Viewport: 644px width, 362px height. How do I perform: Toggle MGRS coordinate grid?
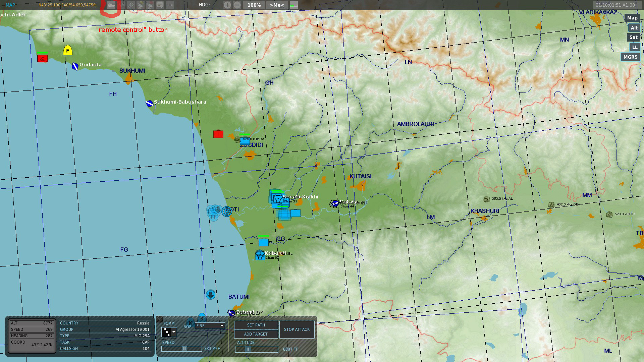tap(631, 57)
